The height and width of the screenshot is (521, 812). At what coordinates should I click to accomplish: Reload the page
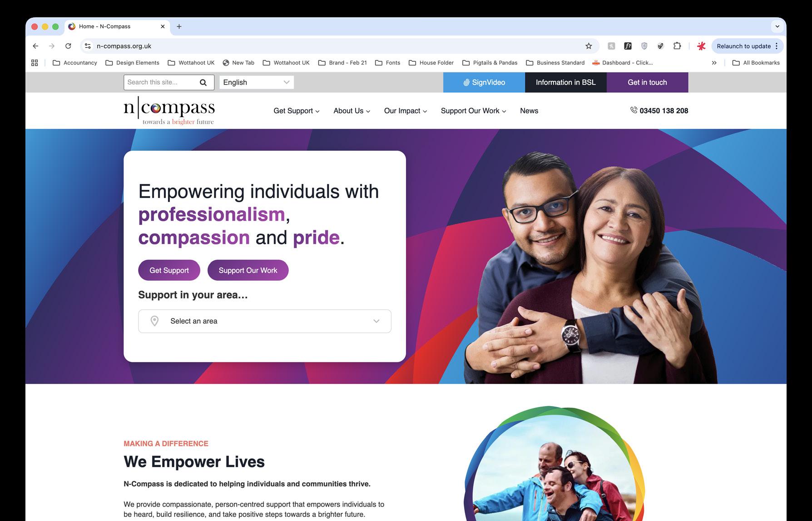68,46
